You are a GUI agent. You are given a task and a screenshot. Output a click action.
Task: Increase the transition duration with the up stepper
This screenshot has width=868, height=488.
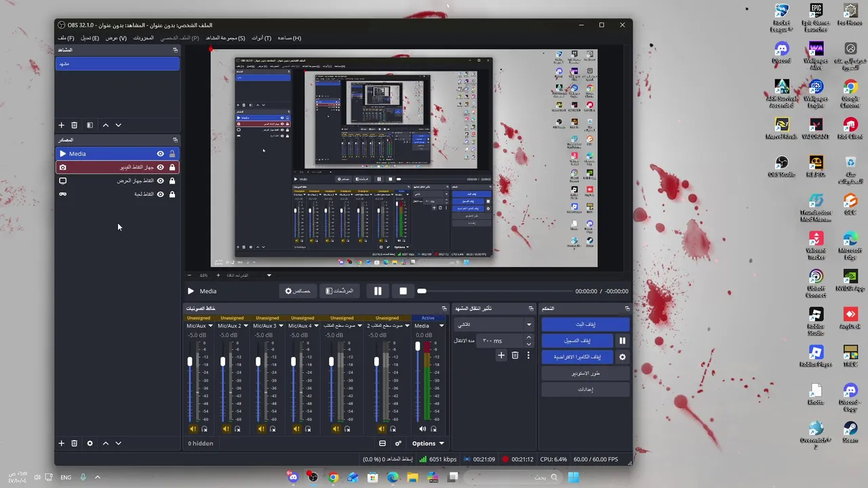[x=529, y=338]
